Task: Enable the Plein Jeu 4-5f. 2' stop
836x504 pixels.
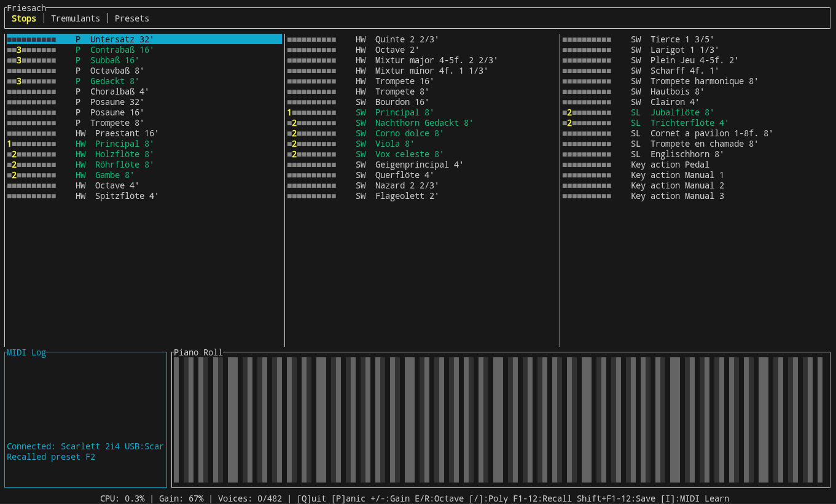Action: (x=696, y=60)
